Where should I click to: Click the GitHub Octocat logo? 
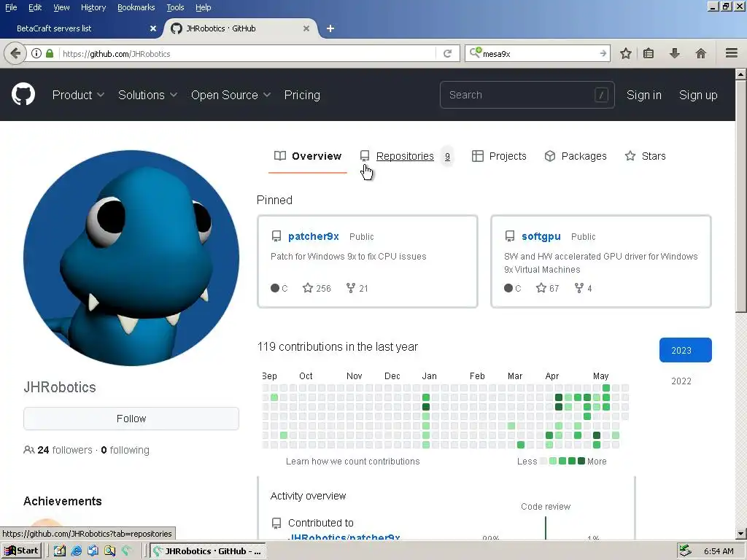tap(23, 94)
